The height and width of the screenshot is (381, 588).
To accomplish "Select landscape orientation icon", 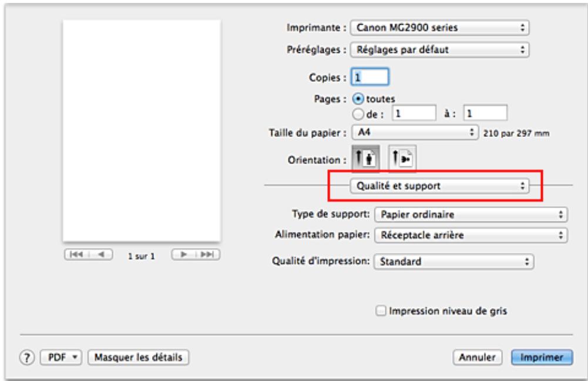I will 402,158.
